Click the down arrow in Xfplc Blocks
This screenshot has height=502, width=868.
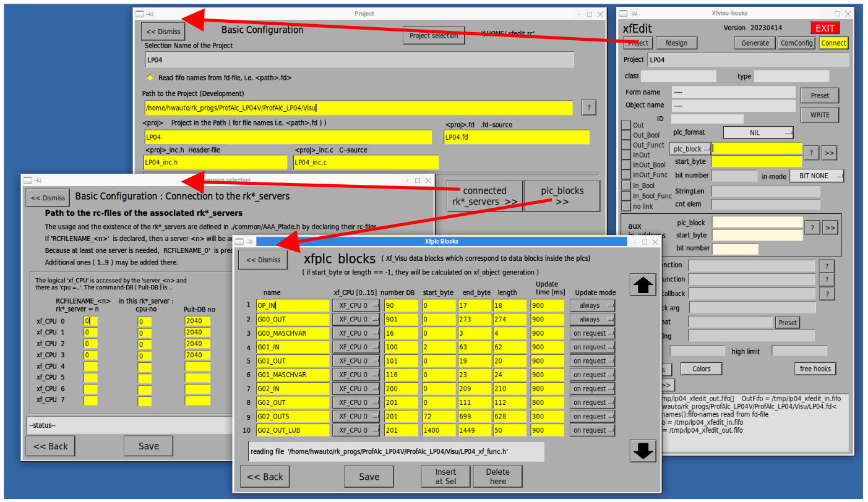point(643,451)
